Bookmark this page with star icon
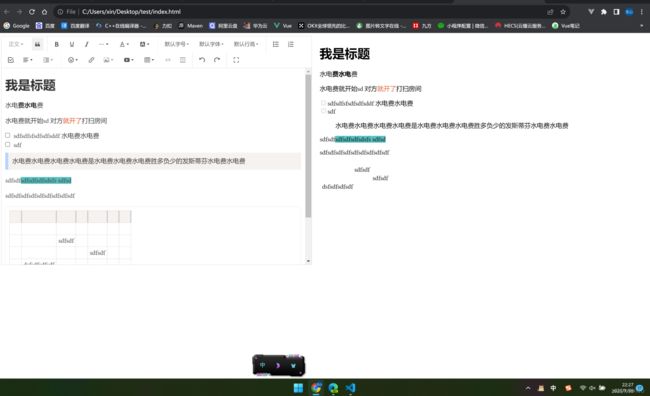The width and height of the screenshot is (650, 396). [x=563, y=12]
